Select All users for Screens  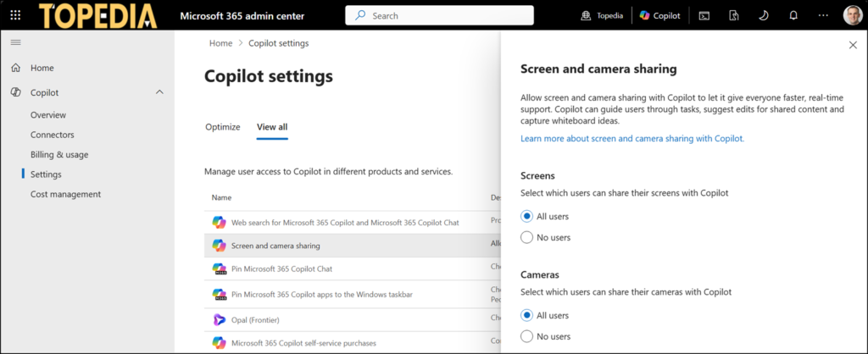pyautogui.click(x=527, y=216)
